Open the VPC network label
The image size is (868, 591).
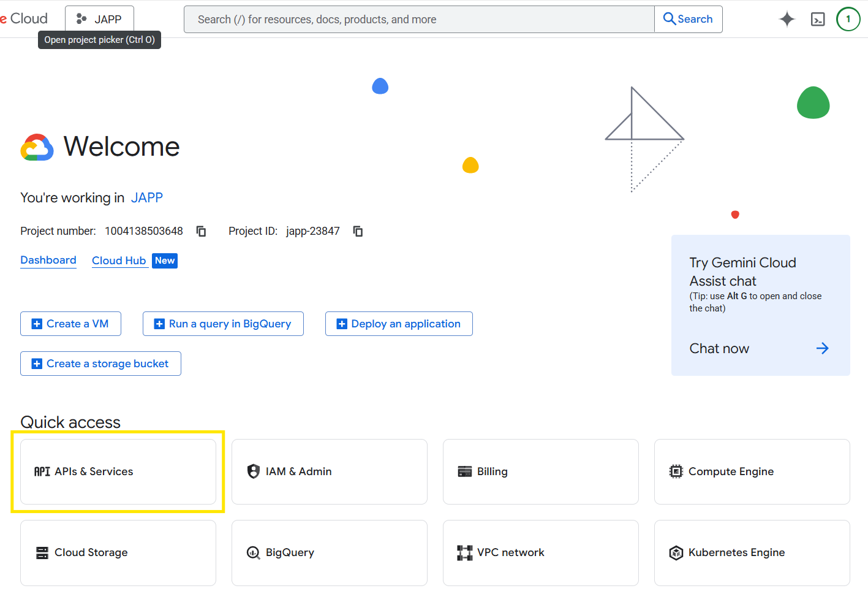pos(511,552)
